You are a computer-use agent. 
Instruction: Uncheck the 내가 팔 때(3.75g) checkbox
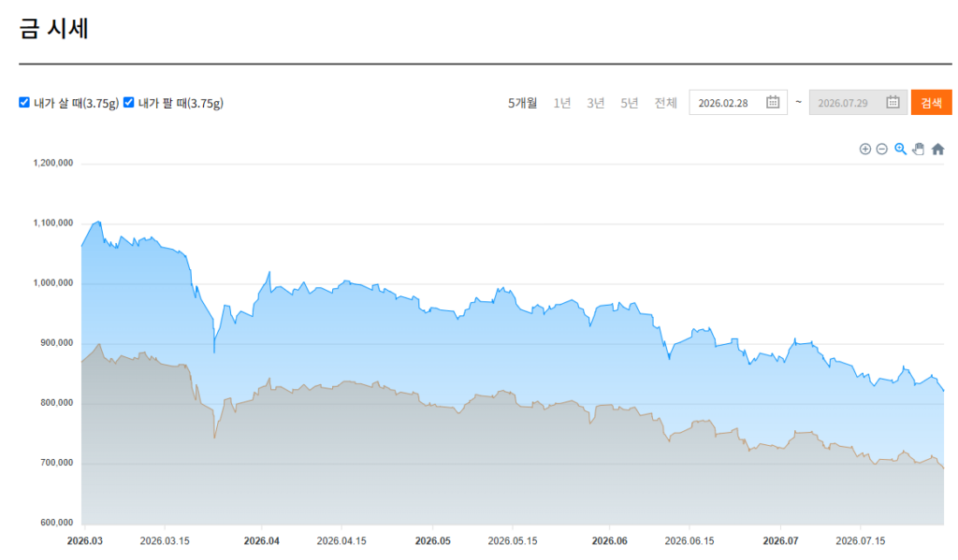(x=129, y=102)
